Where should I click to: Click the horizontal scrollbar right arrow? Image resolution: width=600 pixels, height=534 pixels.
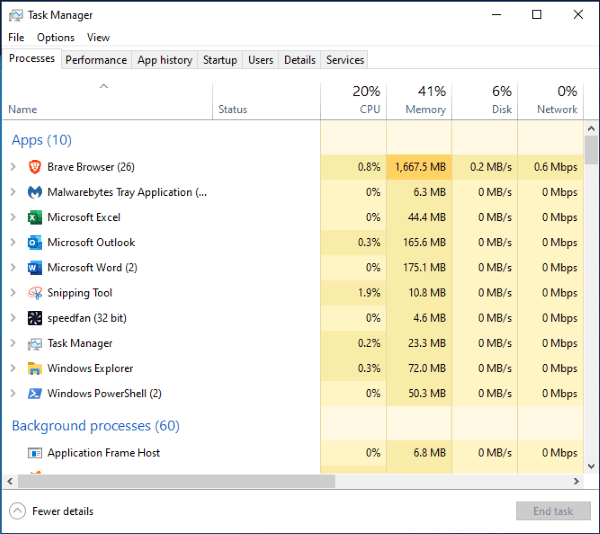(576, 481)
